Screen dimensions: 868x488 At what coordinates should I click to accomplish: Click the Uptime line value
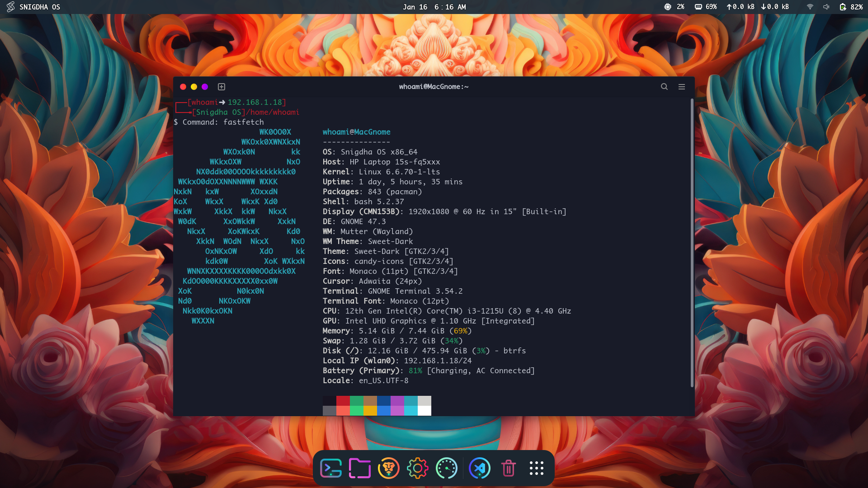411,182
